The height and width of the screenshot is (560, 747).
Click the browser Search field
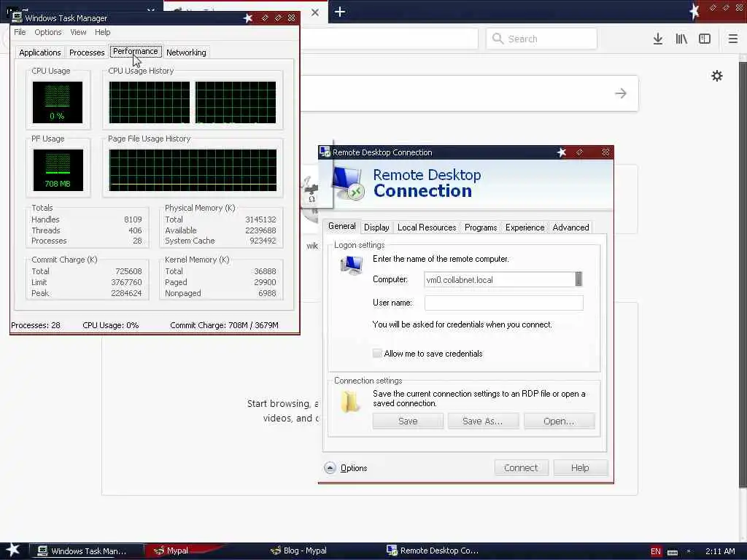click(541, 39)
